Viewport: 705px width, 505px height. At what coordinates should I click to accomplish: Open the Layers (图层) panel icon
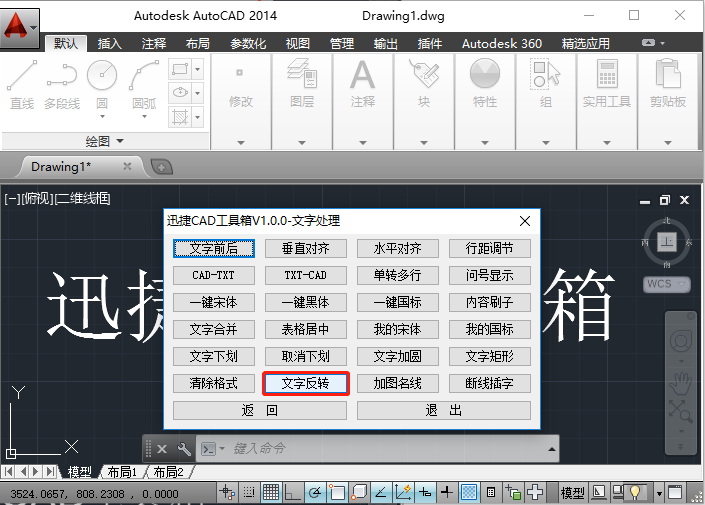tap(302, 74)
